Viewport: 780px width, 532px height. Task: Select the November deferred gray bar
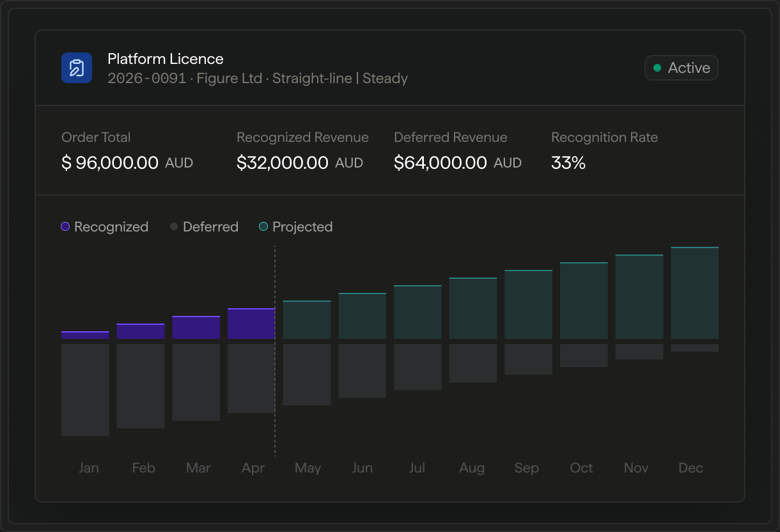639,352
